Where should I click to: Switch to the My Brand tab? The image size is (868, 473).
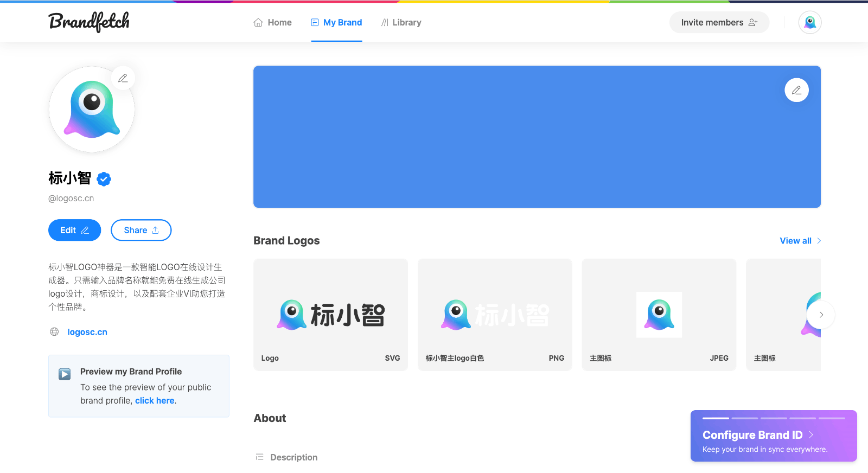point(336,22)
